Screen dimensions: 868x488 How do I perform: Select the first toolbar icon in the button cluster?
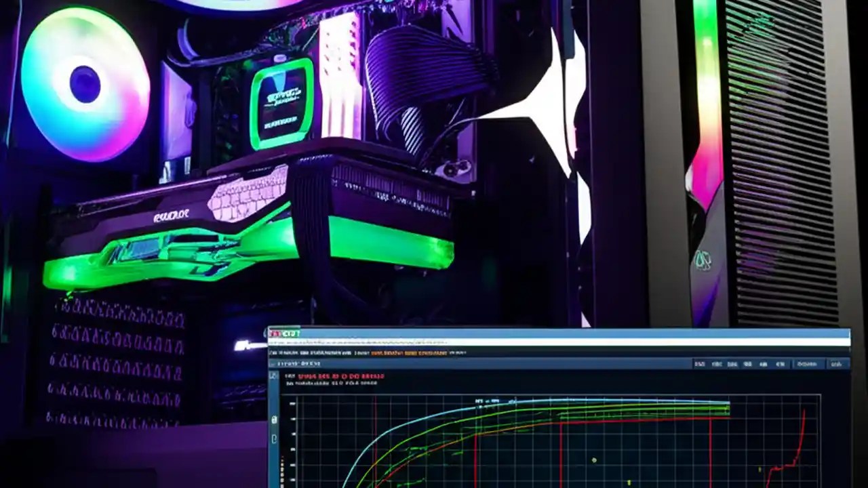[698, 364]
